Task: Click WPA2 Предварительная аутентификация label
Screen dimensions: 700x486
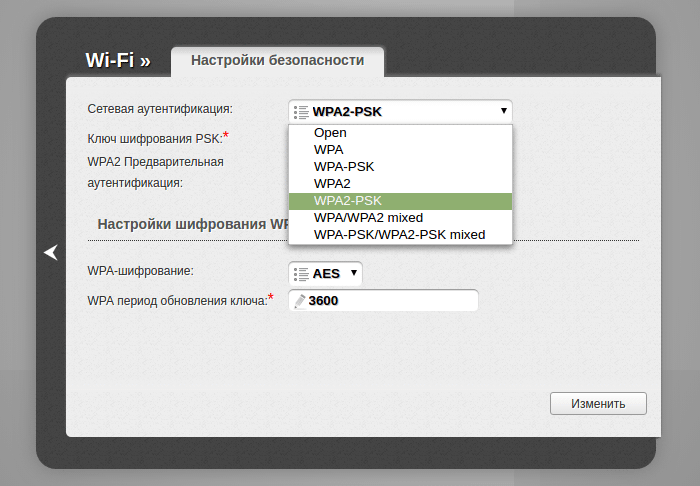Action: (x=155, y=172)
